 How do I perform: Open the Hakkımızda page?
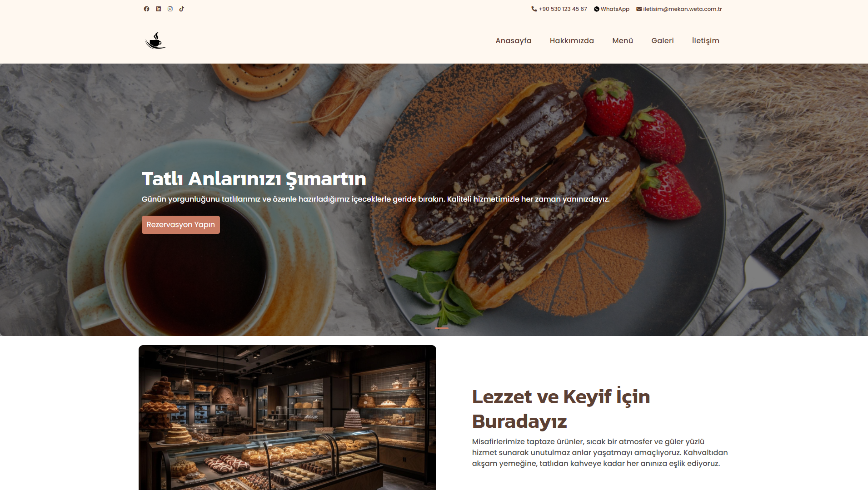(572, 40)
